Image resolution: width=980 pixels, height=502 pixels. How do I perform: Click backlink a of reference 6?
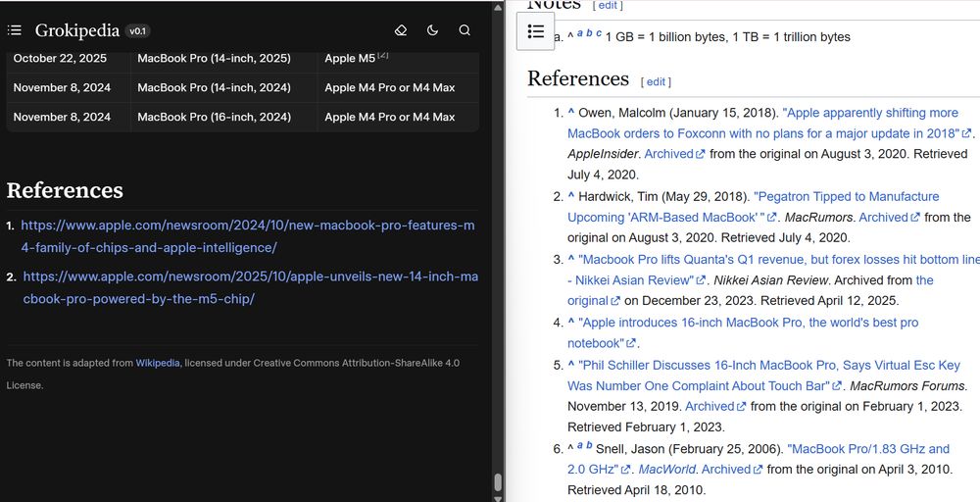click(580, 445)
